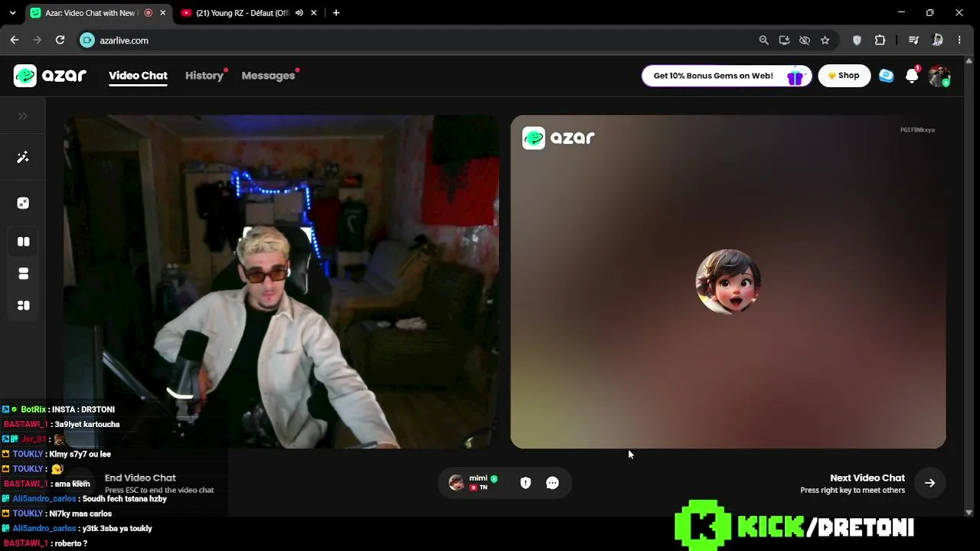Image resolution: width=980 pixels, height=551 pixels.
Task: Click the blue ticket icon in header
Action: [886, 76]
